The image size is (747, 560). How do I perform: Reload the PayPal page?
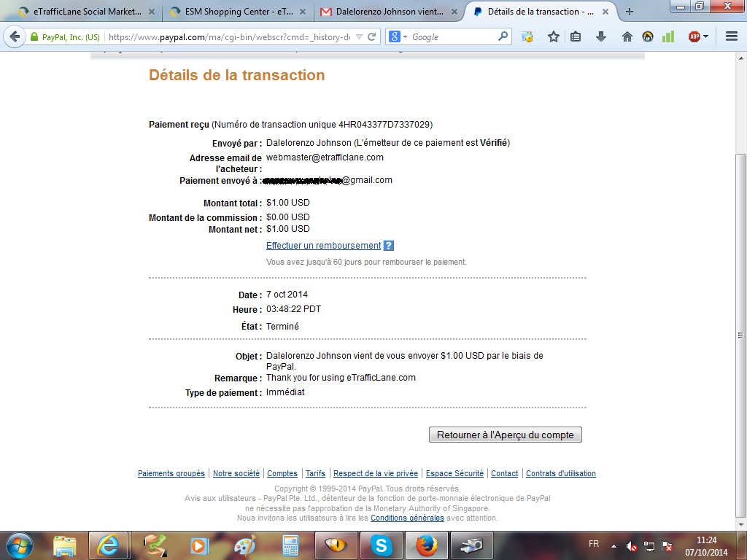click(x=371, y=36)
